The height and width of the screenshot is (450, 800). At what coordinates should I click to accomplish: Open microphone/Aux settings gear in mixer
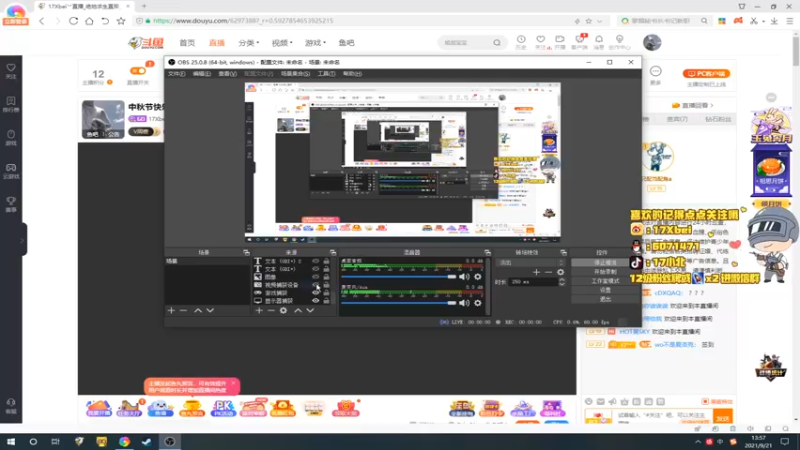click(478, 303)
